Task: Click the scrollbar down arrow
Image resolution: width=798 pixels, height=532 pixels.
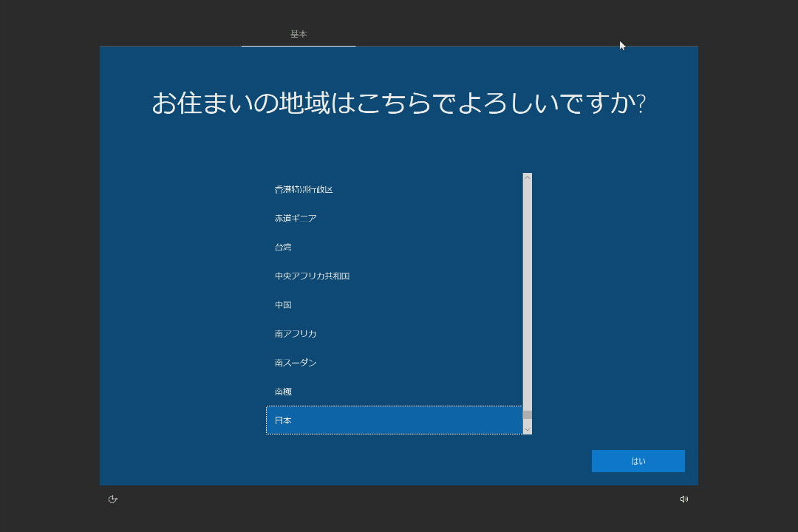Action: click(x=528, y=430)
